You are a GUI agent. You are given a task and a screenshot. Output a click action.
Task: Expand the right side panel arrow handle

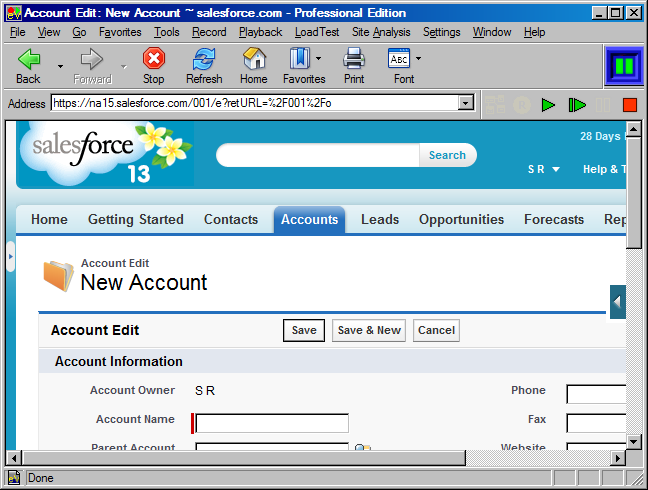click(617, 302)
